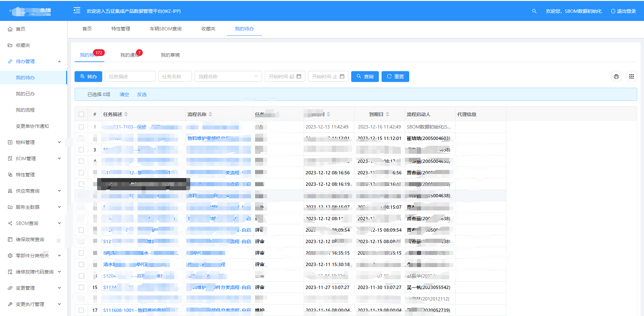Image resolution: width=644 pixels, height=316 pixels.
Task: Check the row 15 checkbox
Action: point(81,287)
